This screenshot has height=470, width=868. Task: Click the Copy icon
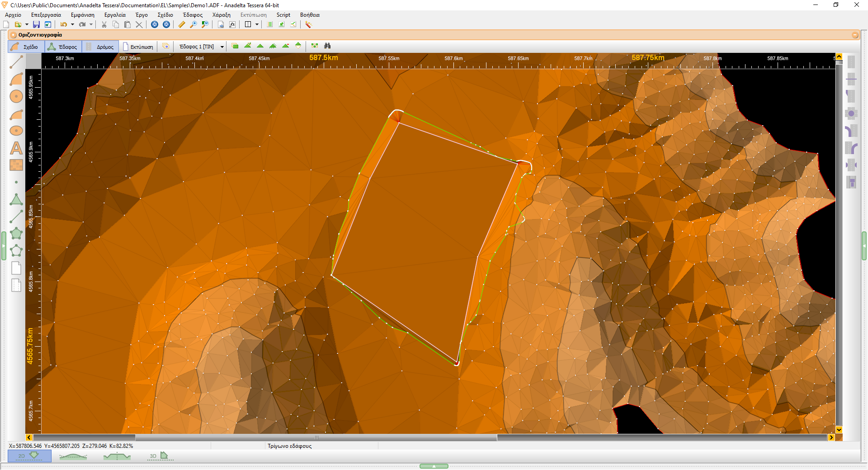[x=116, y=24]
